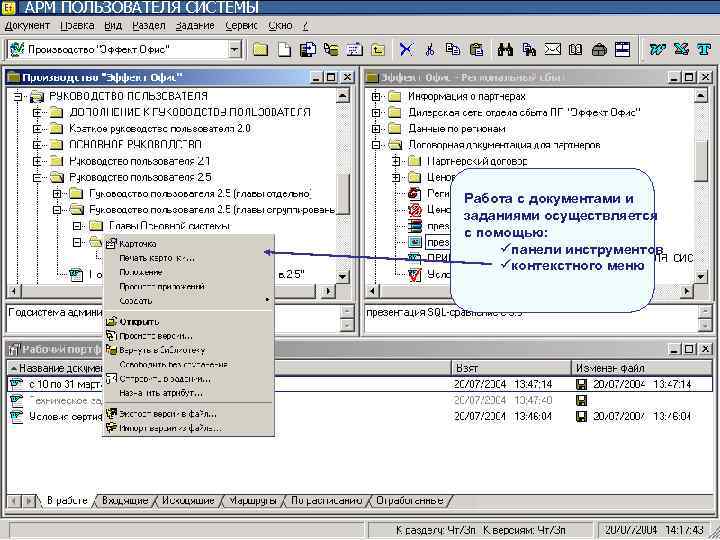Viewport: 720px width, 540px height.
Task: Select 'Дилерская сеть отдела сбыта' tree item
Action: tap(524, 112)
